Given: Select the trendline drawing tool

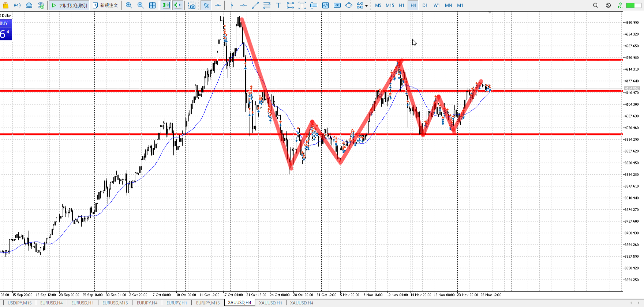Looking at the screenshot, I should [x=255, y=5].
